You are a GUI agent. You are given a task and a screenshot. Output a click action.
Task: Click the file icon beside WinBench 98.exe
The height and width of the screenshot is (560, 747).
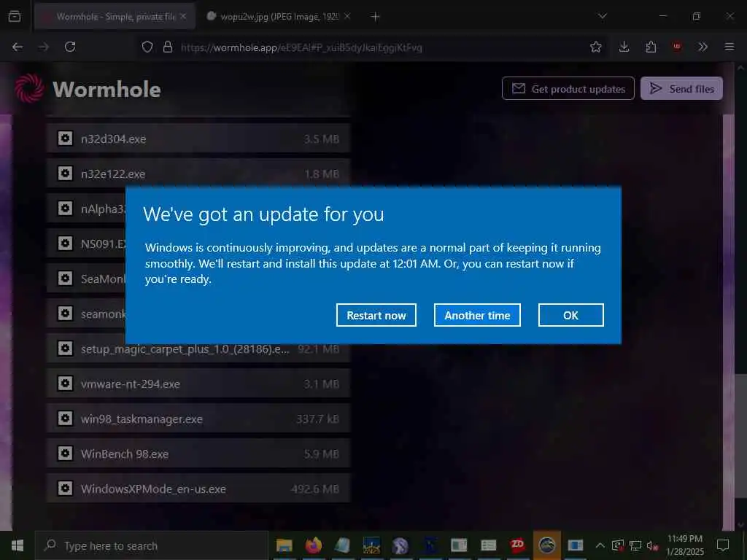coord(65,454)
